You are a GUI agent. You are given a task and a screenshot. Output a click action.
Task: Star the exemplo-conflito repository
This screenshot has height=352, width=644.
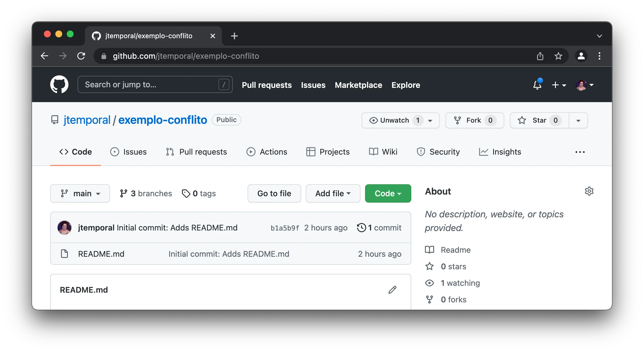coord(539,120)
